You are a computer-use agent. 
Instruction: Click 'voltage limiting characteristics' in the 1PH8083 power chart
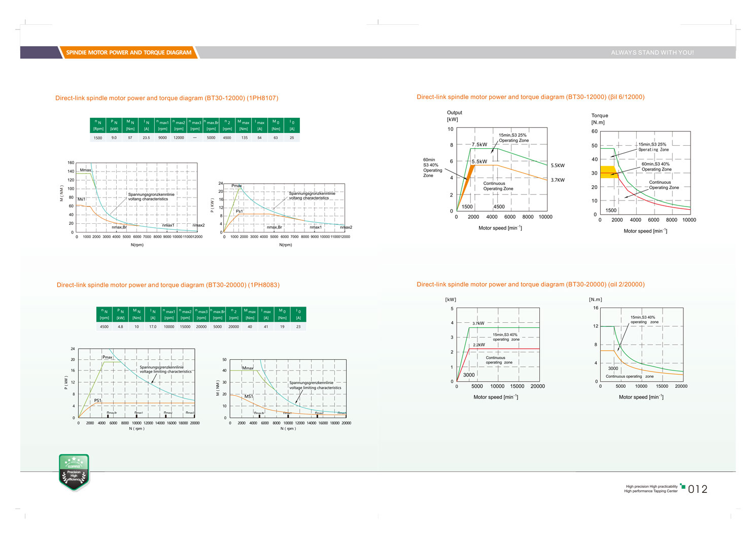tap(165, 372)
